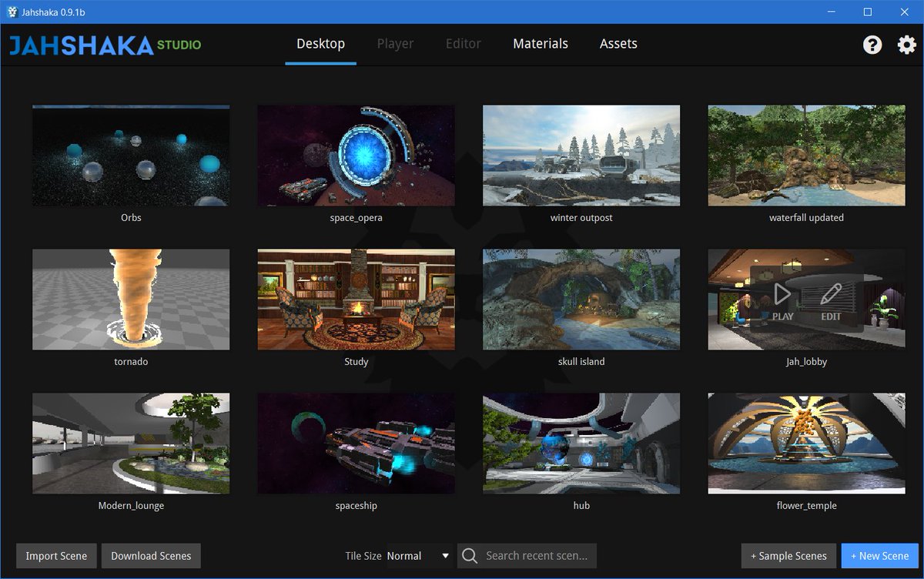924x579 pixels.
Task: Open the Editor tab
Action: (x=463, y=44)
